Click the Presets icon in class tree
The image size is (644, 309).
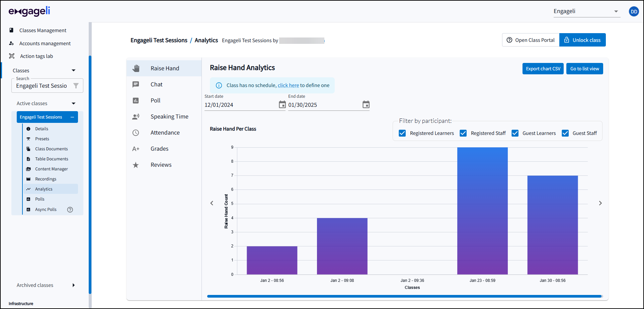(28, 139)
